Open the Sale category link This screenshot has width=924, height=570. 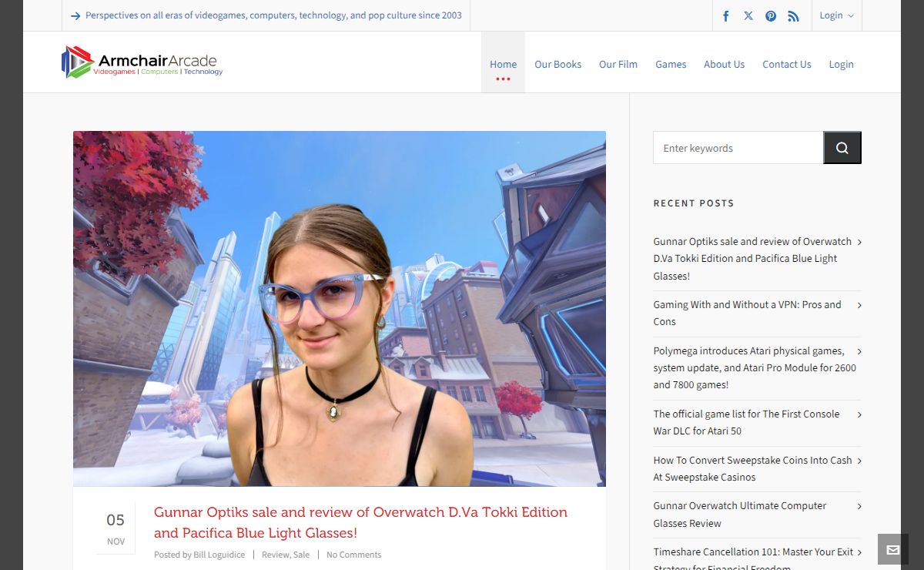point(301,555)
